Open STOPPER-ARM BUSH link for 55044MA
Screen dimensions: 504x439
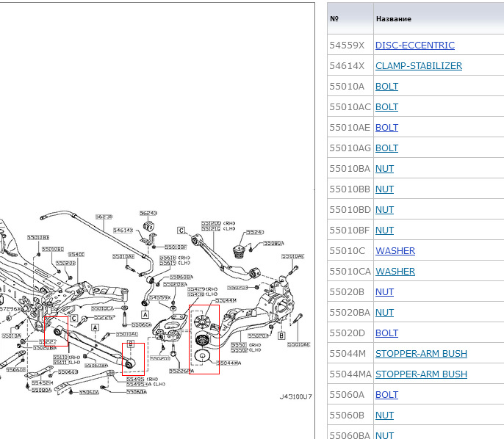[x=421, y=374]
